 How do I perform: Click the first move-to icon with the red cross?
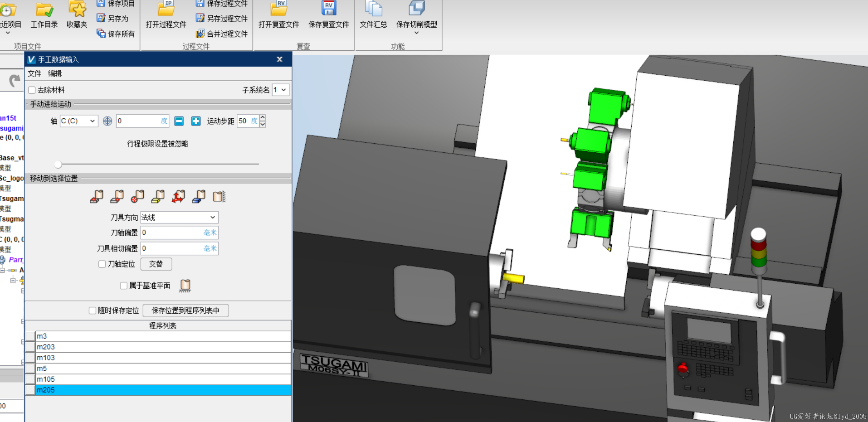pyautogui.click(x=97, y=196)
